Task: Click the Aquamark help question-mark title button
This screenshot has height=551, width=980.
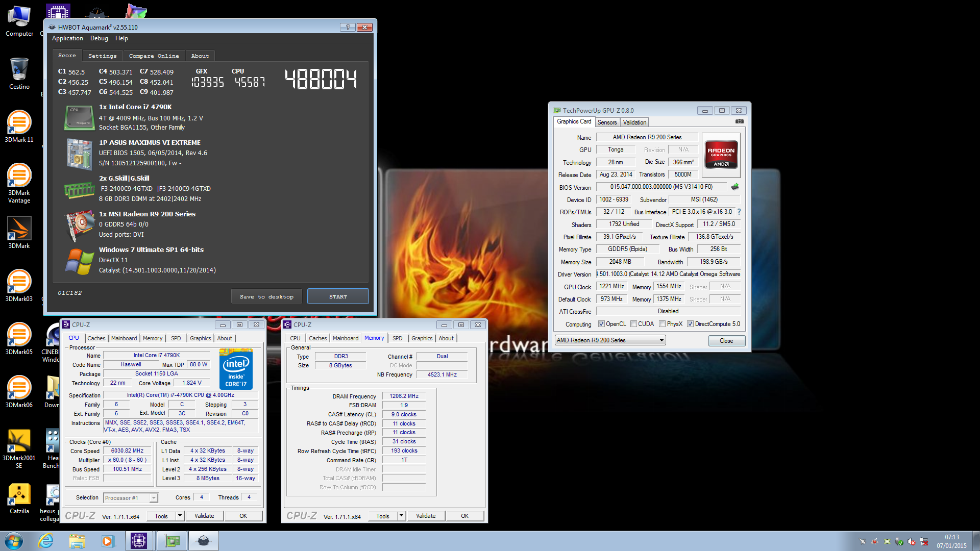Action: (x=348, y=27)
